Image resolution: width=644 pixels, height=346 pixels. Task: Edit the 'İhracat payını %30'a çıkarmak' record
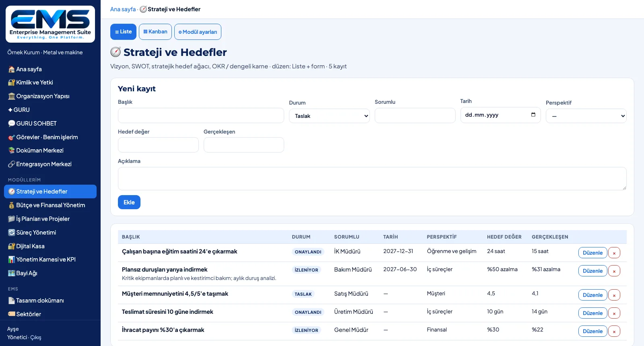coord(592,331)
